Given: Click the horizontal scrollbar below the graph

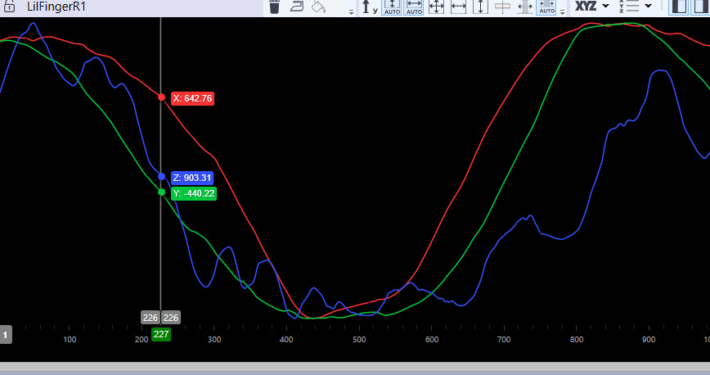Looking at the screenshot, I should [x=355, y=366].
